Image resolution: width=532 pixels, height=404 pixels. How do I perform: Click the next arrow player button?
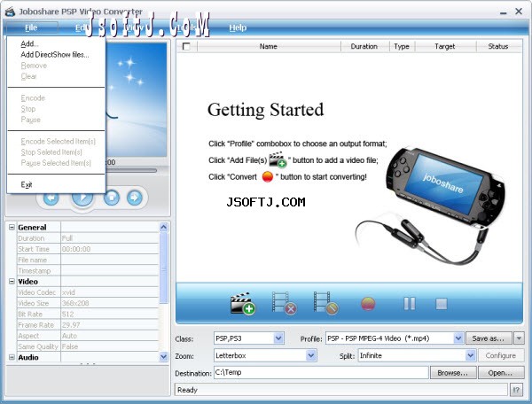tap(135, 198)
